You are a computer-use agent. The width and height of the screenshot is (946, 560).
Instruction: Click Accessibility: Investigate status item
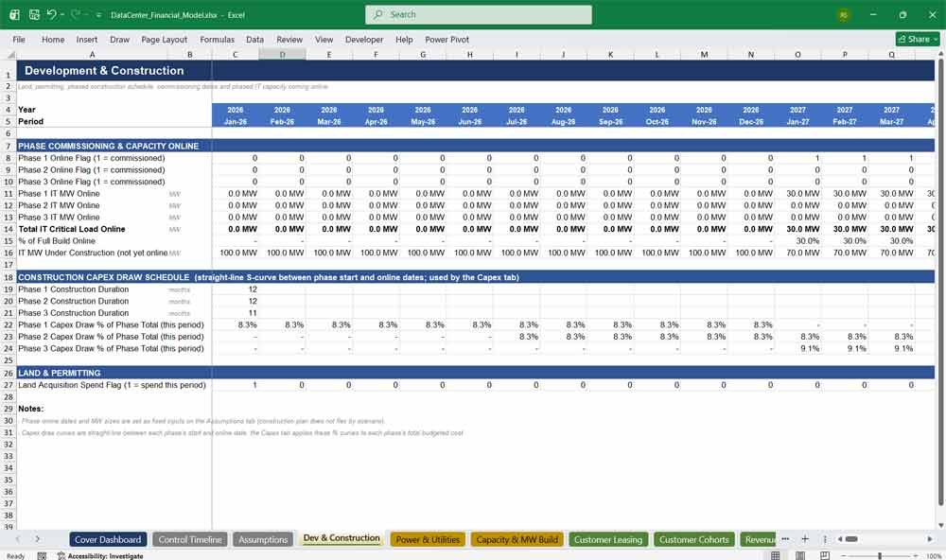(100, 556)
